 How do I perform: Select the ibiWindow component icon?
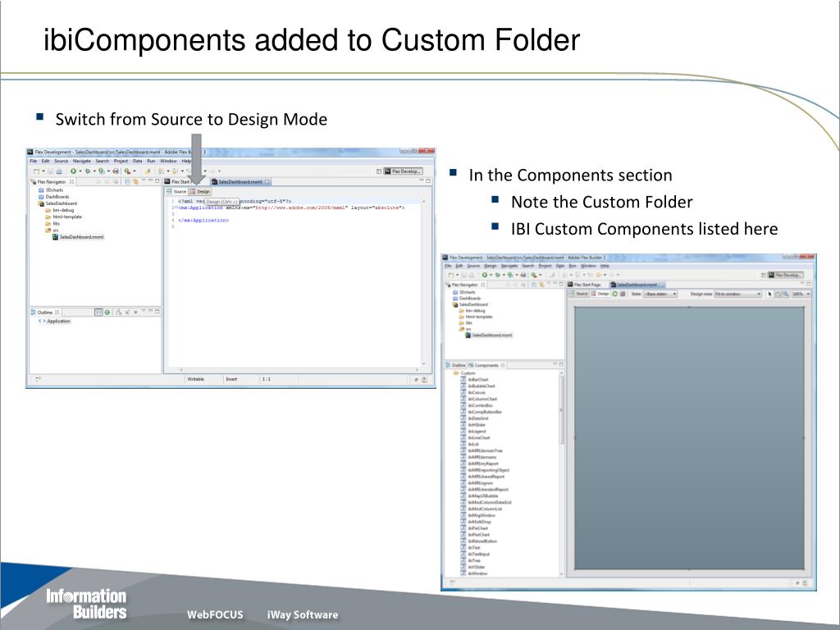pyautogui.click(x=463, y=573)
